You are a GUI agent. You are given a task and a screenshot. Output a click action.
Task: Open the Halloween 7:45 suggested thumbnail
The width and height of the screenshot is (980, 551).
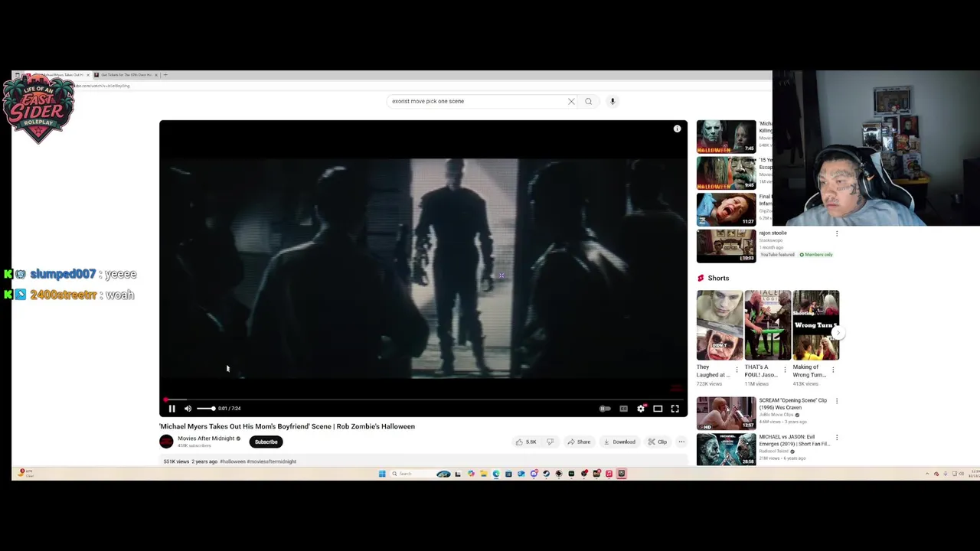click(726, 136)
